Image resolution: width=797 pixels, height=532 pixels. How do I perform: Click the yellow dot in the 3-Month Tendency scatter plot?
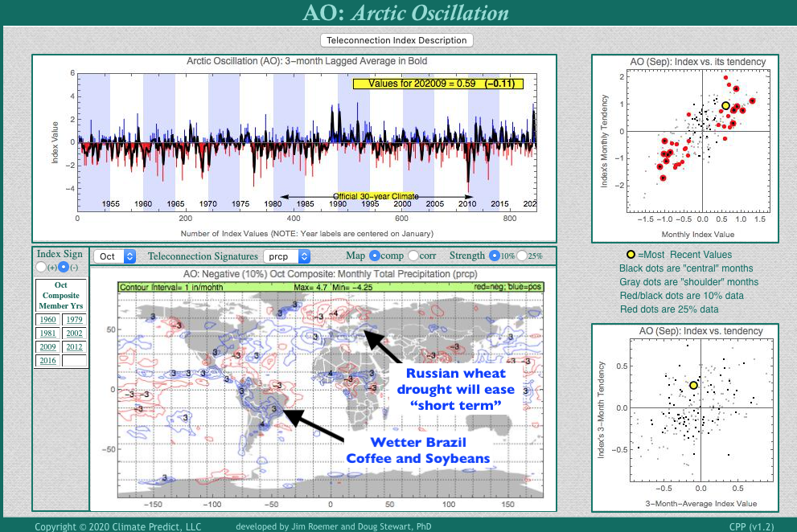(693, 385)
